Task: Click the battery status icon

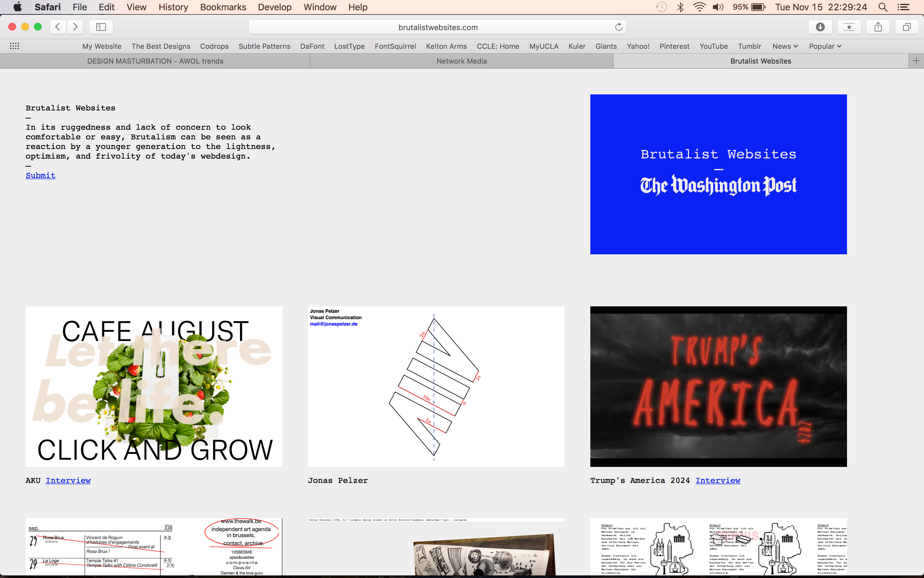Action: [x=749, y=7]
